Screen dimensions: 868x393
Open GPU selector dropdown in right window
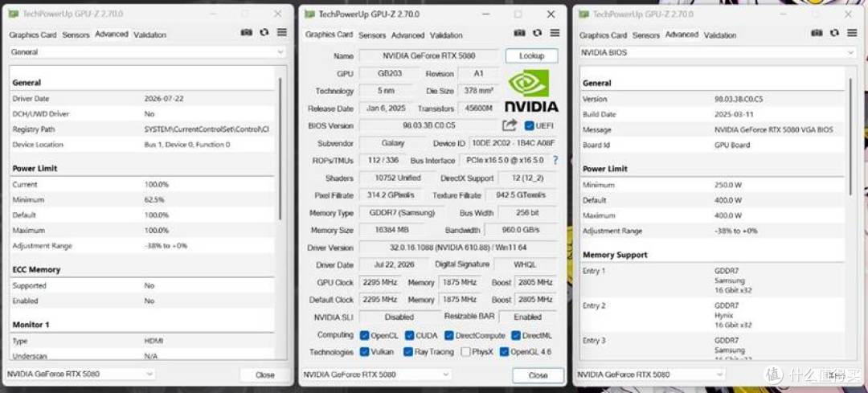650,375
